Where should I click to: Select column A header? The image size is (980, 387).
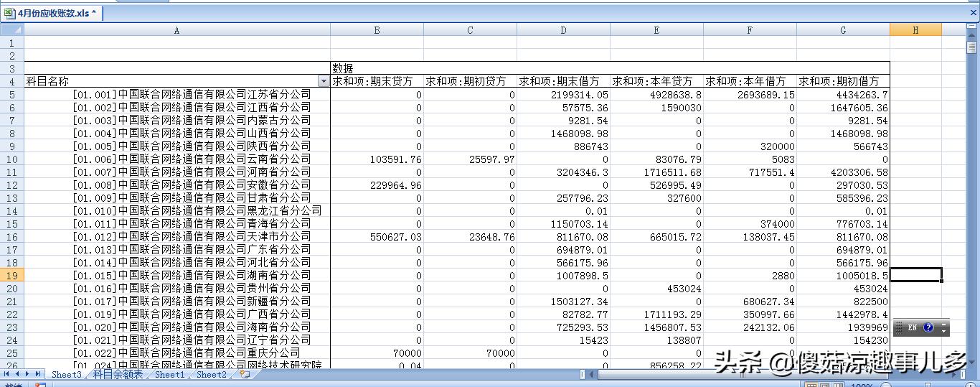click(177, 29)
